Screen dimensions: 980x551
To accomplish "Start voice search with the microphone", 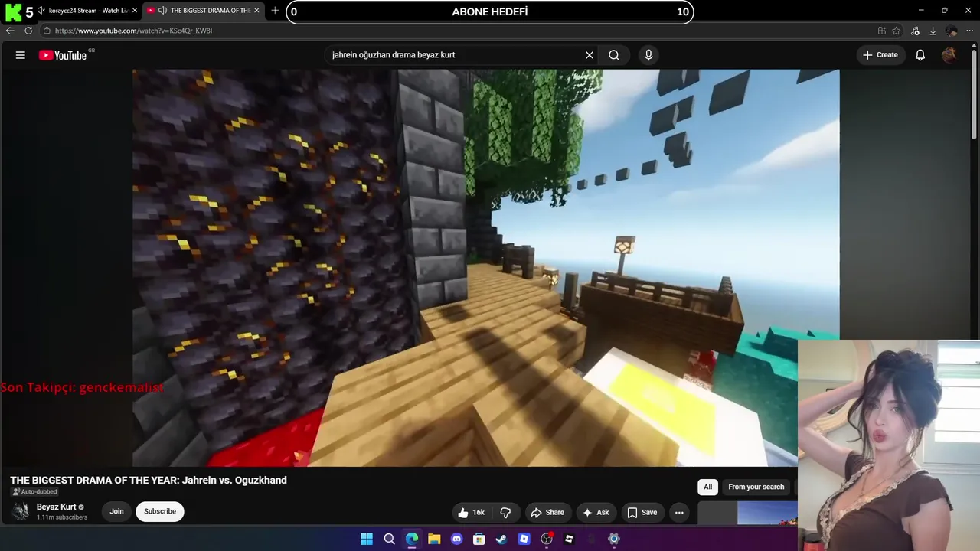I will (x=648, y=55).
